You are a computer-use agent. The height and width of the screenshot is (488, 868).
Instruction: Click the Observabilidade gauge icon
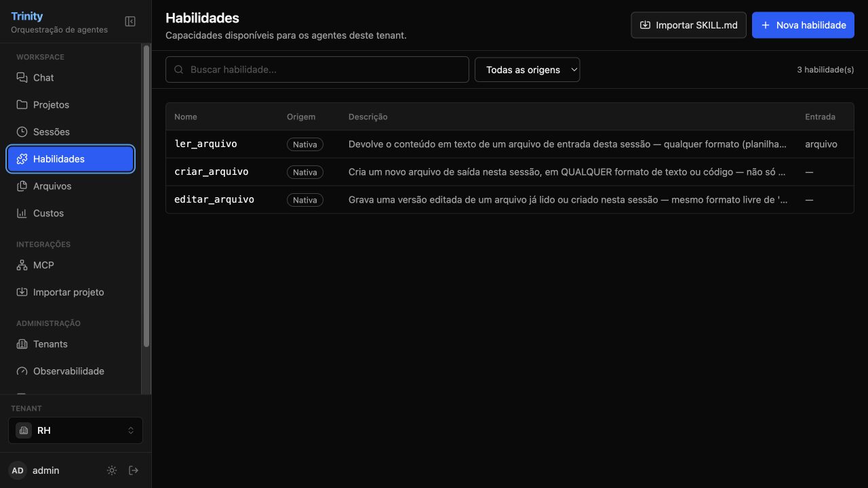pyautogui.click(x=22, y=371)
